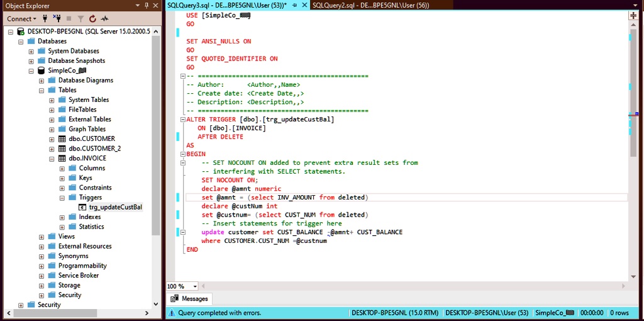This screenshot has width=644, height=321.
Task: Close the Object Explorer panel
Action: (x=155, y=6)
